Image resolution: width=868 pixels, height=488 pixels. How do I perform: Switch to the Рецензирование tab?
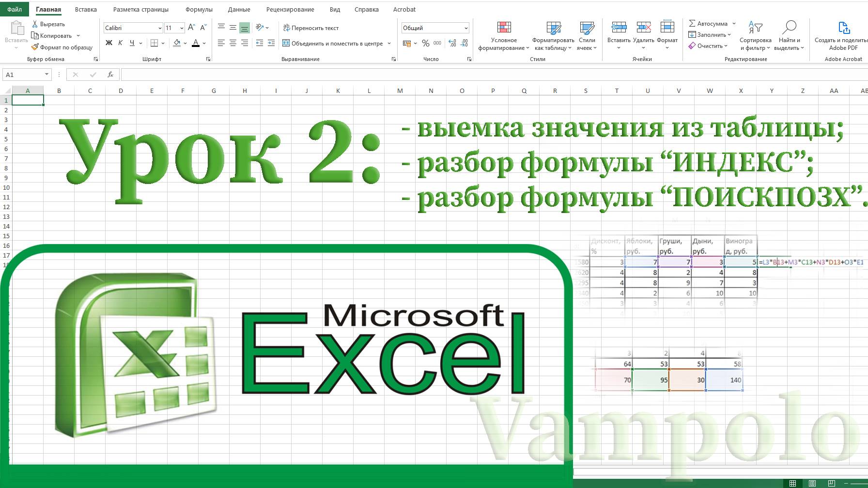tap(290, 9)
